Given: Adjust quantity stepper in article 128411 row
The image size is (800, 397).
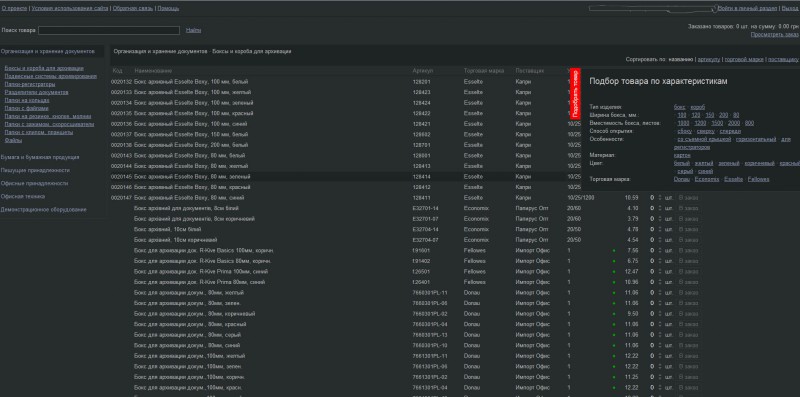Looking at the screenshot, I should click(660, 198).
